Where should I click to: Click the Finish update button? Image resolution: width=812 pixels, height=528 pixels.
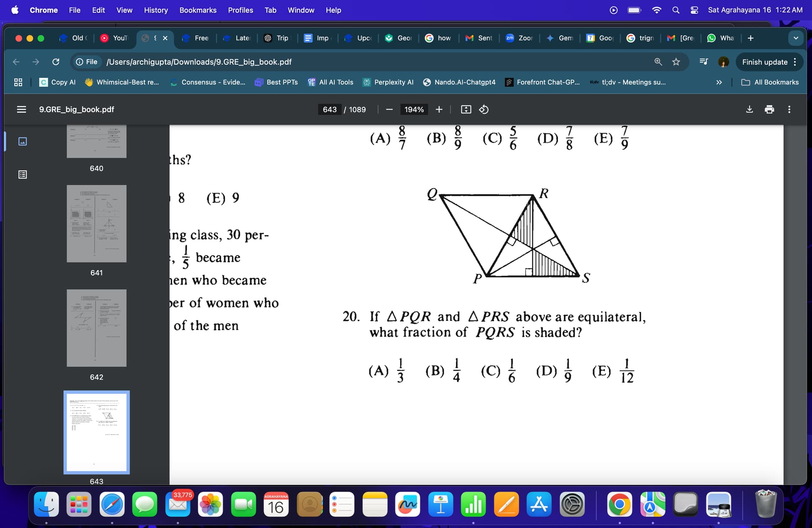[x=764, y=62]
